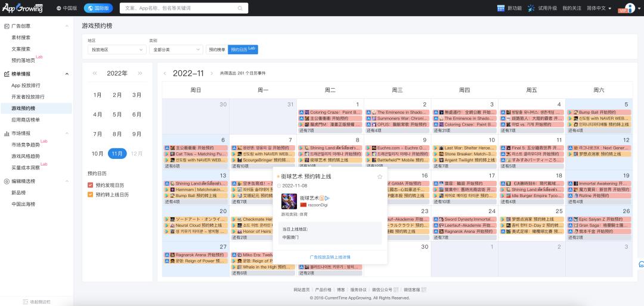Viewport: 644px width, 306px height.
Task: Click the AppGrowing logo
Action: pyautogui.click(x=22, y=8)
